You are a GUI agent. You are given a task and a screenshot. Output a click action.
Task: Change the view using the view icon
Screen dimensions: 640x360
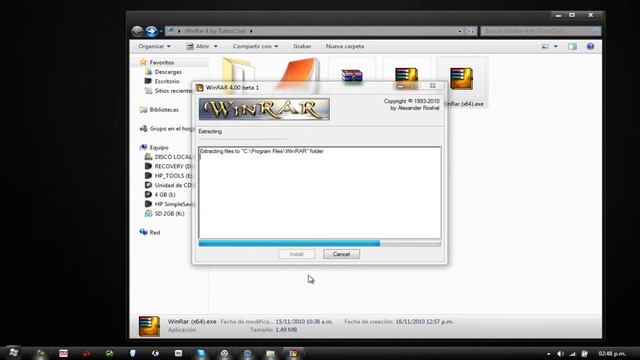pyautogui.click(x=545, y=47)
